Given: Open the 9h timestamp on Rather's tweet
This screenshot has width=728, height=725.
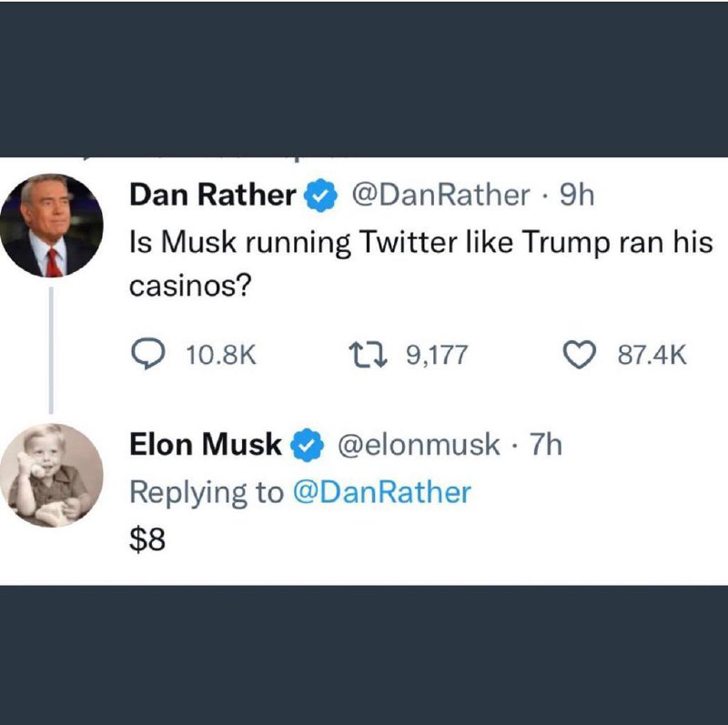Looking at the screenshot, I should [x=577, y=195].
